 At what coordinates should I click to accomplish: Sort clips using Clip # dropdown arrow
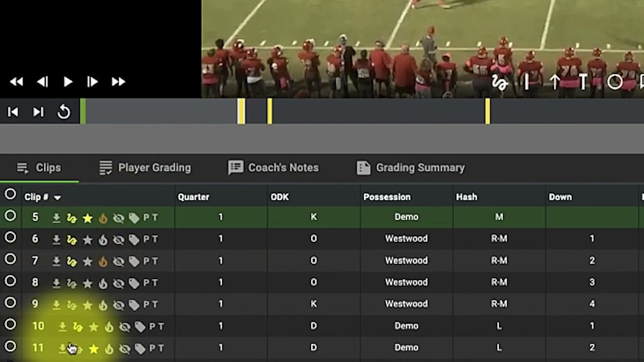point(57,198)
